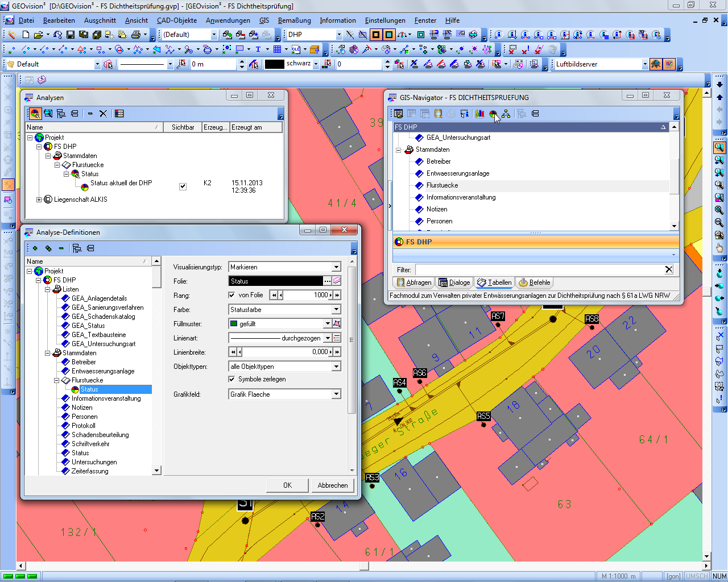Click into the Filter input field

pos(540,269)
